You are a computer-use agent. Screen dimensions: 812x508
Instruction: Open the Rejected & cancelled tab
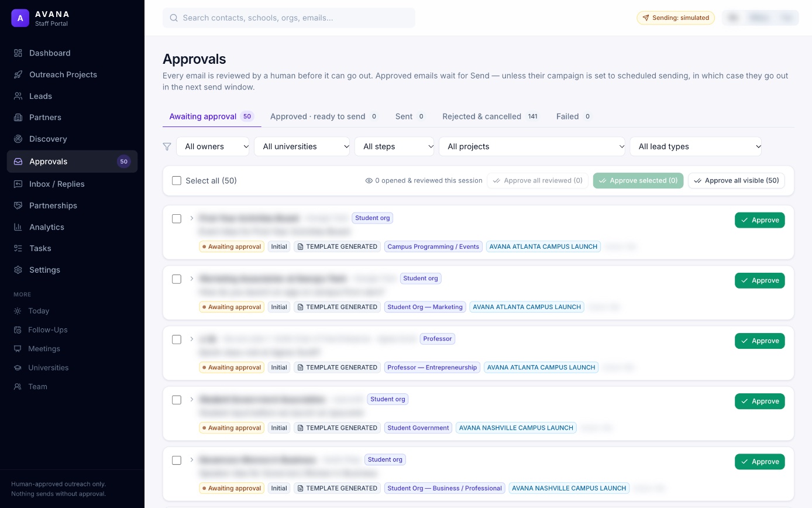491,116
